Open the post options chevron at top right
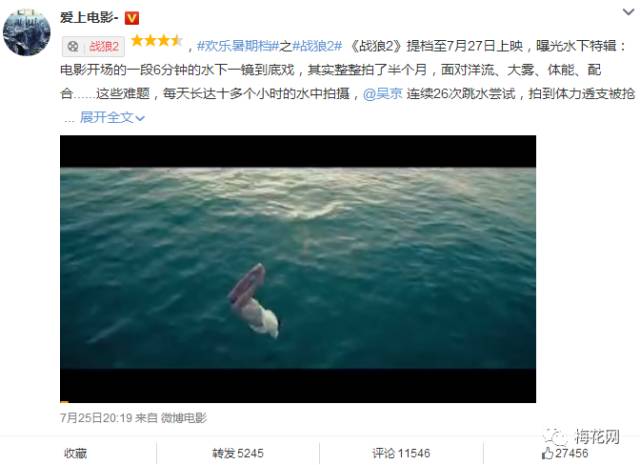640x465 pixels. (628, 12)
